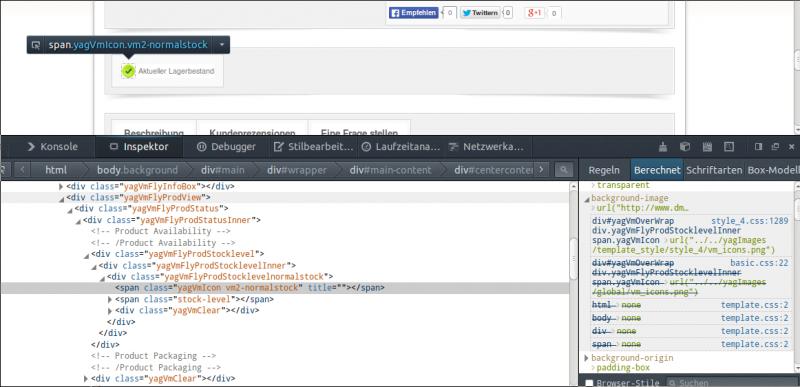Switch to the Debugger tab

pyautogui.click(x=226, y=147)
